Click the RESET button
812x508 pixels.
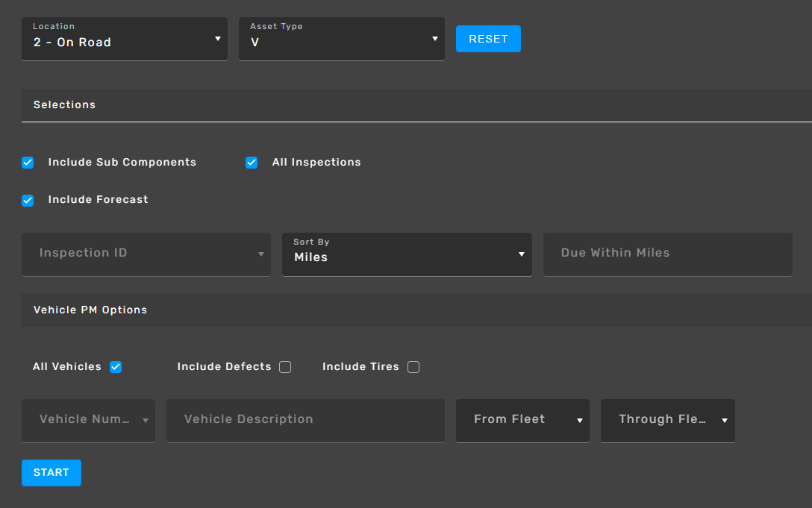click(x=488, y=39)
